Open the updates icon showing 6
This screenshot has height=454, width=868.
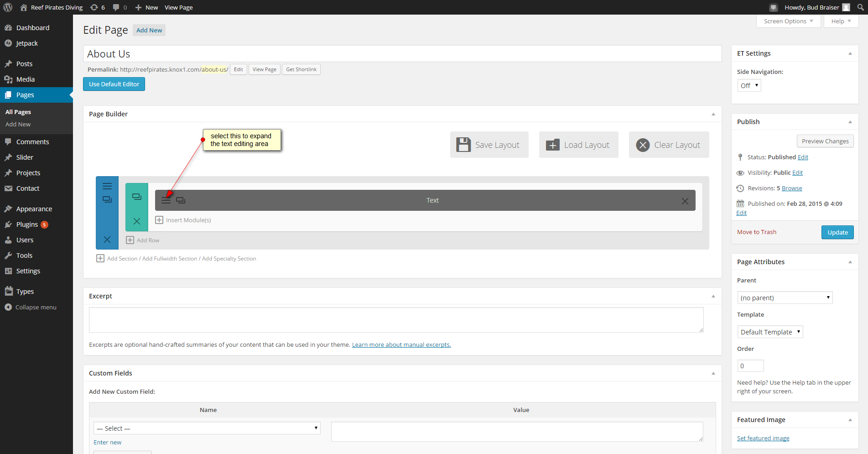click(98, 7)
